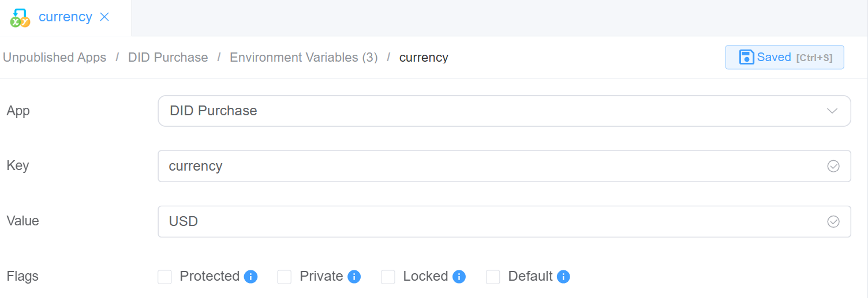
Task: Click the Value field checkmark icon
Action: pos(833,221)
